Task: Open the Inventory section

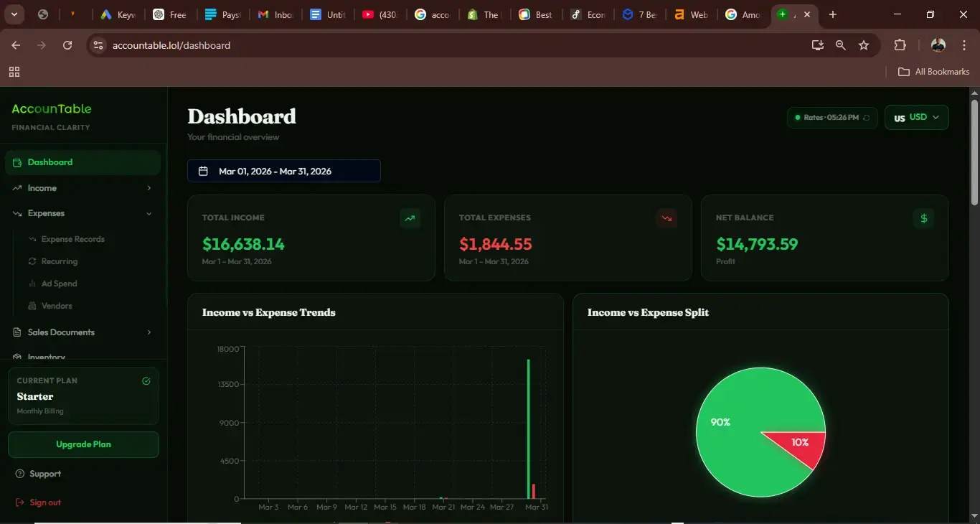Action: (x=46, y=357)
